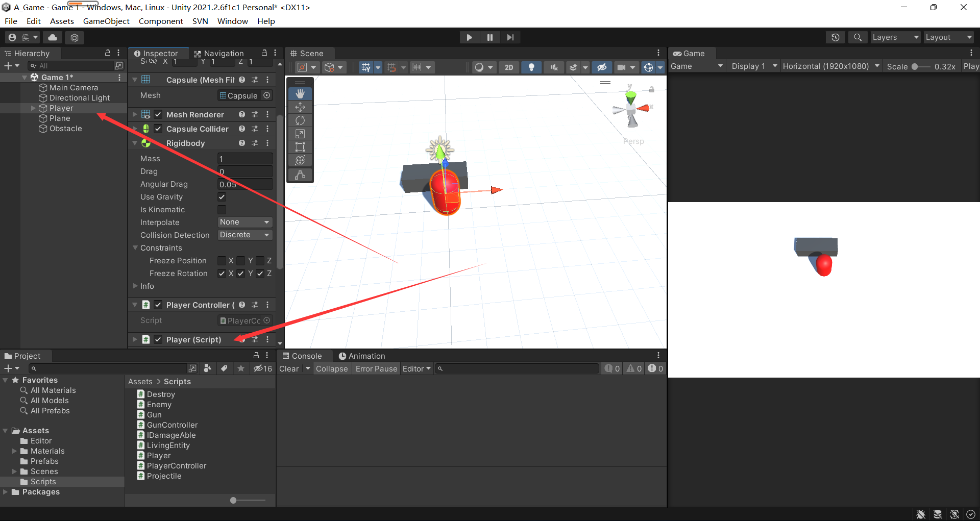
Task: Toggle Freeze Position X checkbox
Action: pos(222,261)
